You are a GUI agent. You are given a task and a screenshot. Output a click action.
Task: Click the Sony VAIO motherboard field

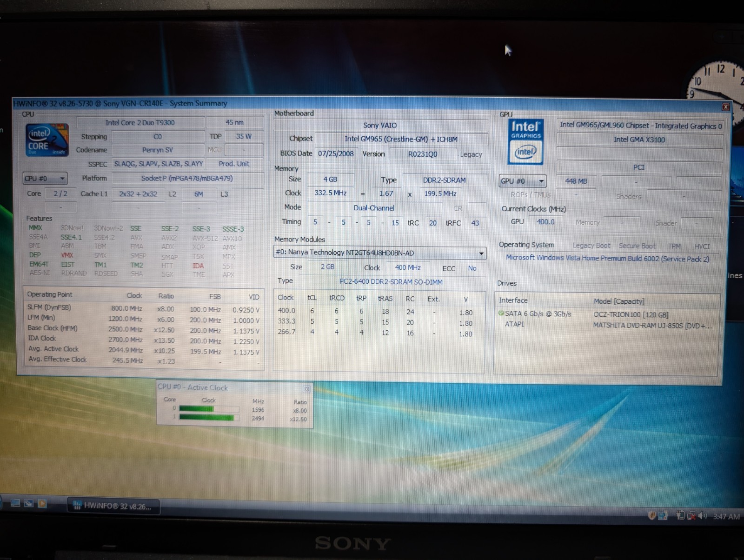pyautogui.click(x=380, y=125)
